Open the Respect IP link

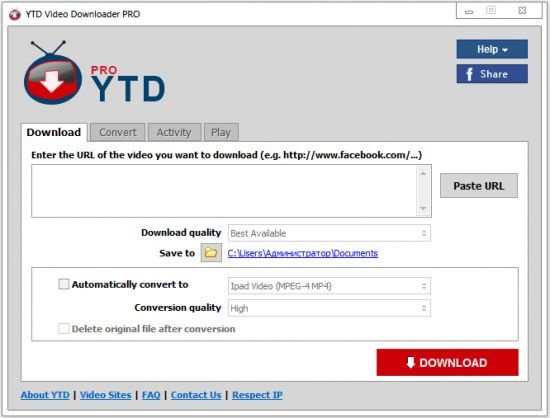(257, 395)
